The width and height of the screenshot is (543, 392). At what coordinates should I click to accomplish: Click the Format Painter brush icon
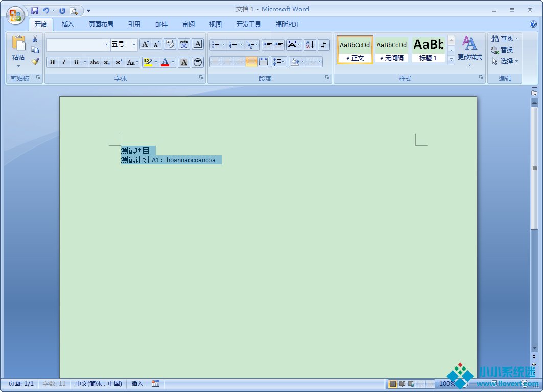35,61
